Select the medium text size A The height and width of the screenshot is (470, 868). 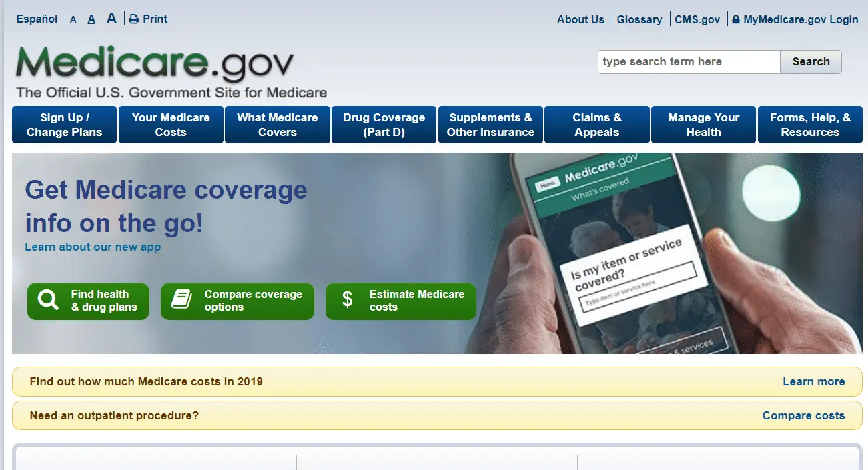tap(91, 19)
